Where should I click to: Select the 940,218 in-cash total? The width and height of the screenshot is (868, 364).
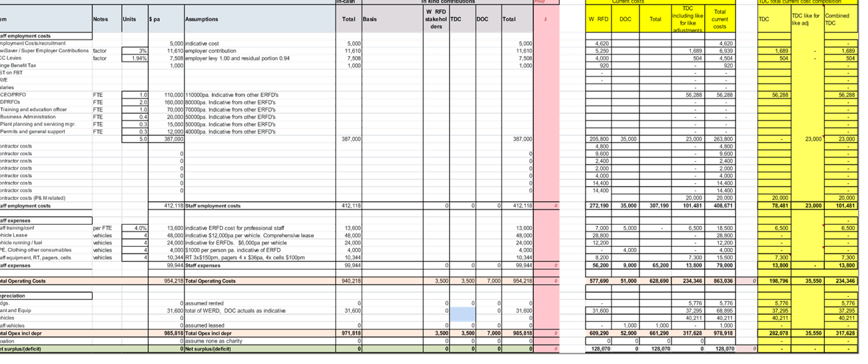(x=348, y=281)
